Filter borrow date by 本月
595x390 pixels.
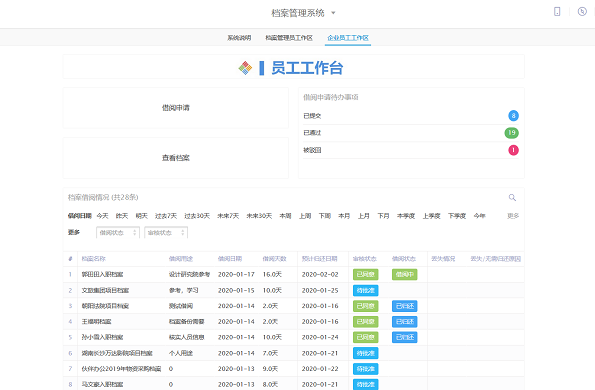click(x=344, y=216)
